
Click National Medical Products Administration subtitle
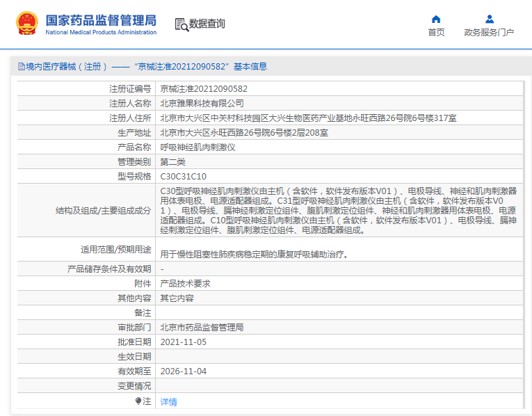[101, 32]
